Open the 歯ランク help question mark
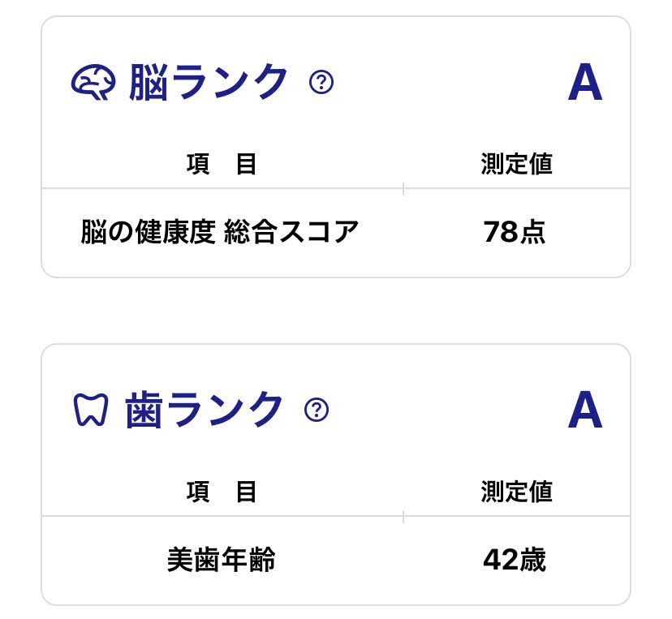 (x=317, y=411)
